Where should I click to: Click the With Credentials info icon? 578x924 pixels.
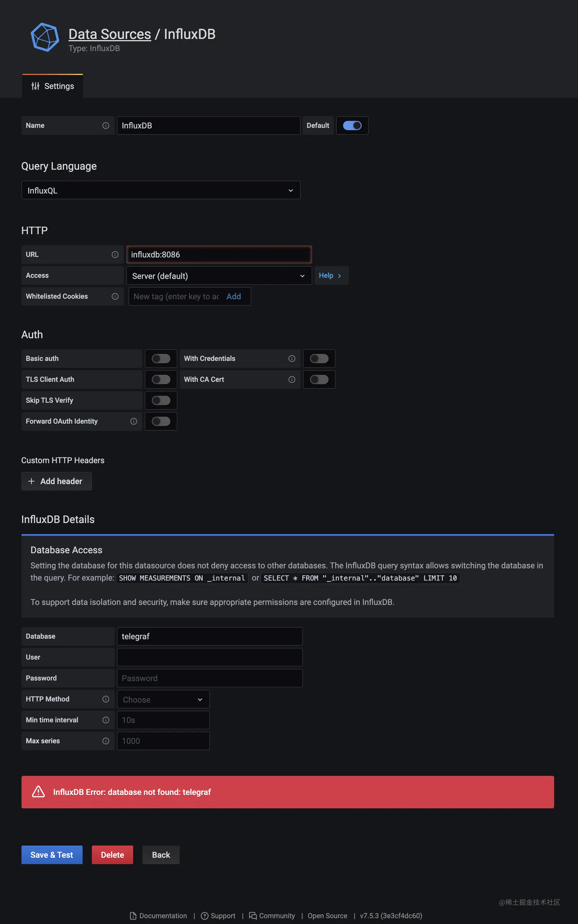tap(292, 358)
